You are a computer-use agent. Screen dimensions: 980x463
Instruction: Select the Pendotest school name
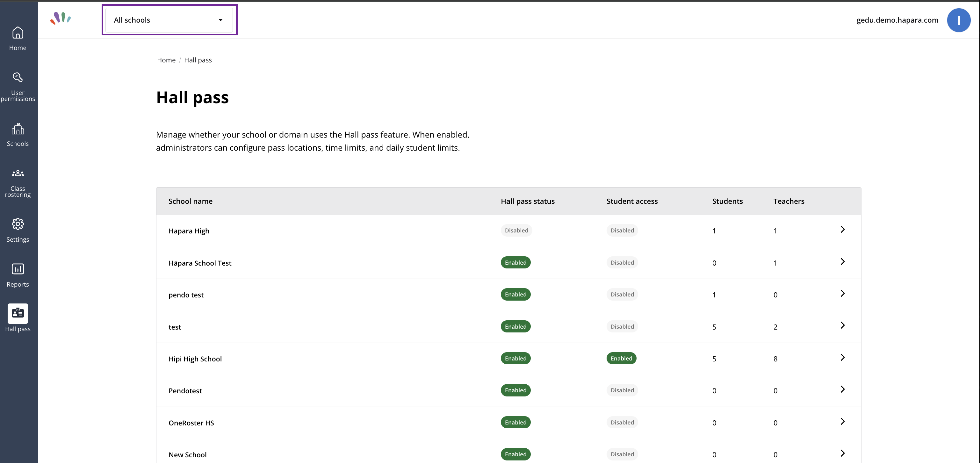tap(185, 391)
